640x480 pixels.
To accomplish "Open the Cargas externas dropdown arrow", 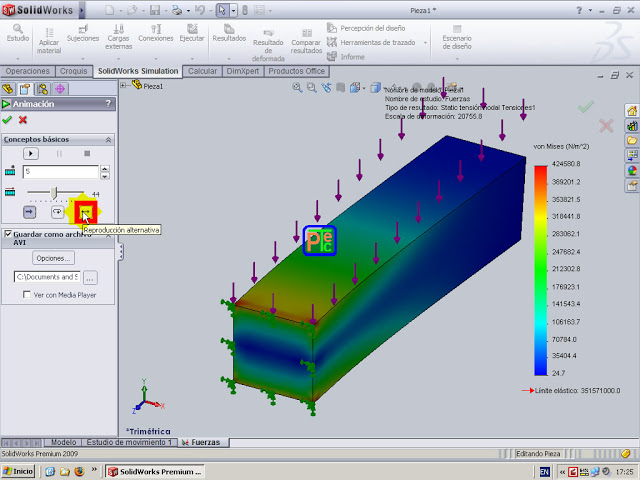I will 118,58.
